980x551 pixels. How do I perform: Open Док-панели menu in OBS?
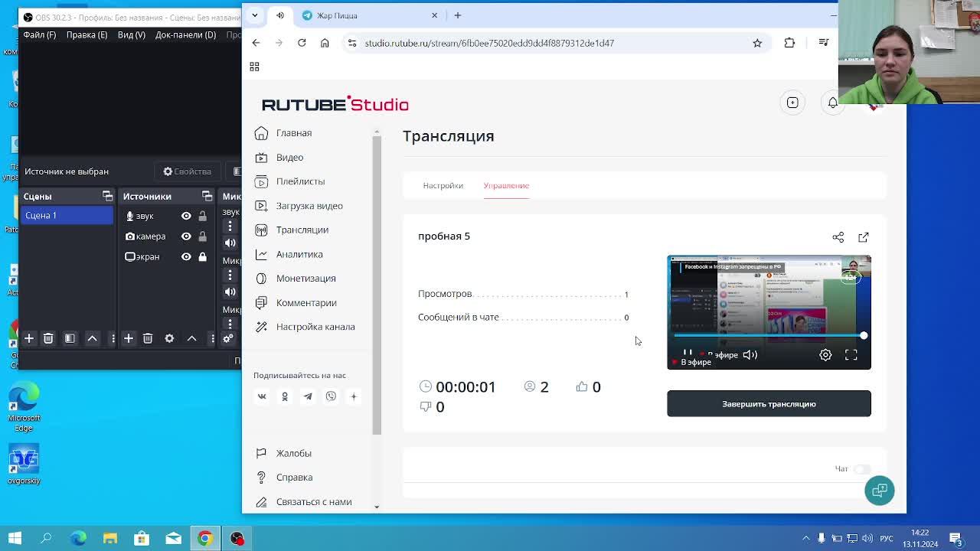[x=185, y=34]
